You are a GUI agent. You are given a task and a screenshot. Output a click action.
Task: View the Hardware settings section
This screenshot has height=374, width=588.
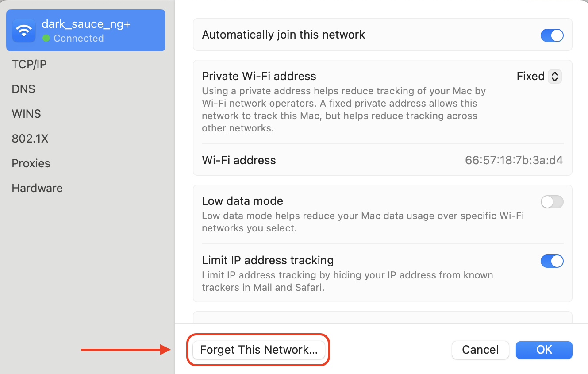37,188
